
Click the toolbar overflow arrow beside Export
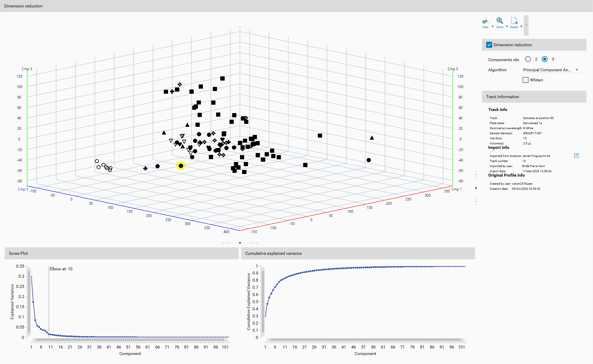pos(526,25)
